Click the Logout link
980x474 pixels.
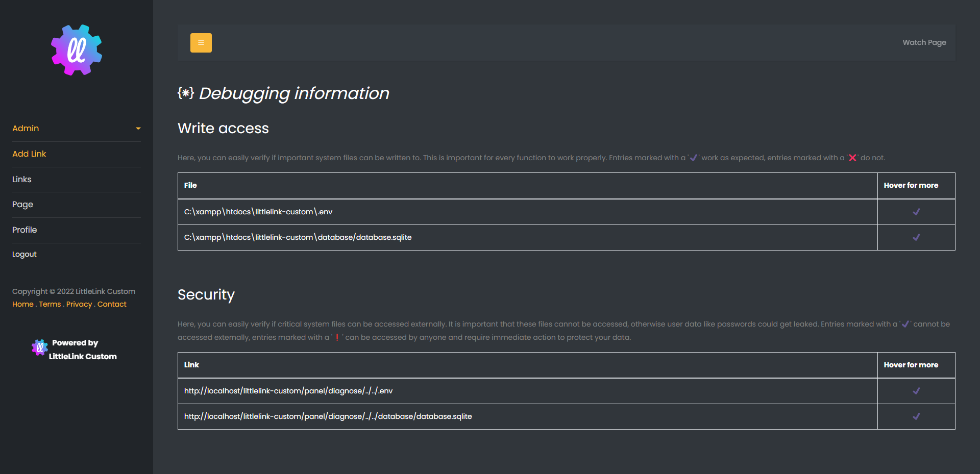point(24,254)
